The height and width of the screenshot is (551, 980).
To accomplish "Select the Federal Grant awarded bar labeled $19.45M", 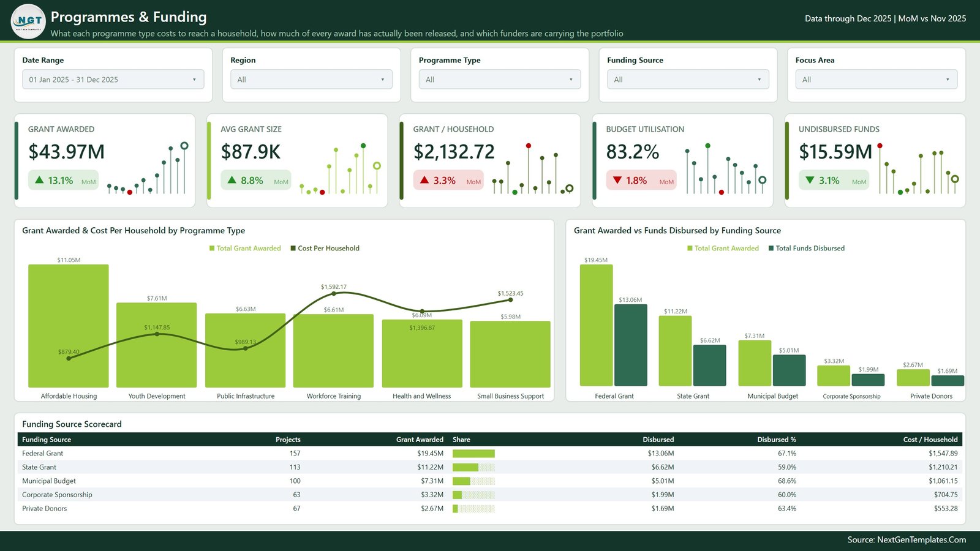I will coord(597,325).
